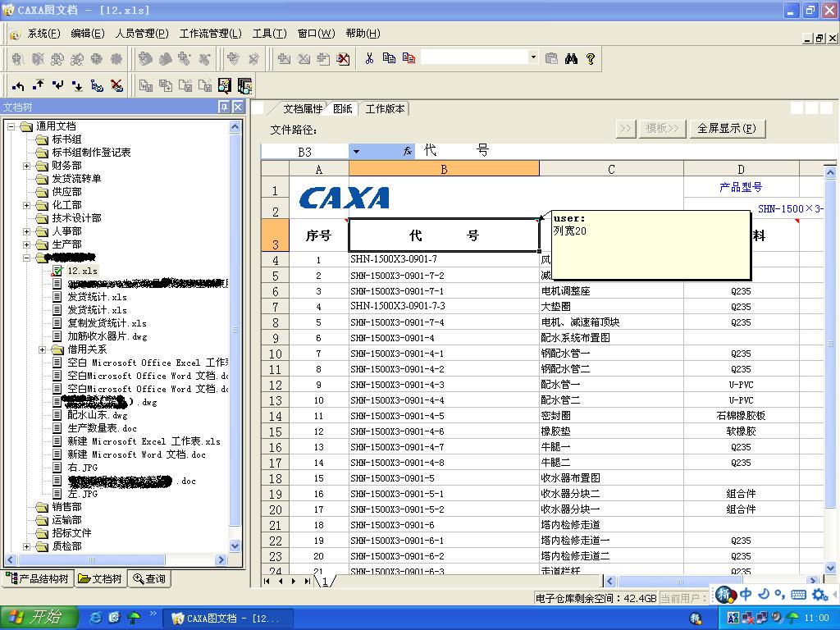Expand the 质检部 folder node
840x630 pixels.
(26, 546)
